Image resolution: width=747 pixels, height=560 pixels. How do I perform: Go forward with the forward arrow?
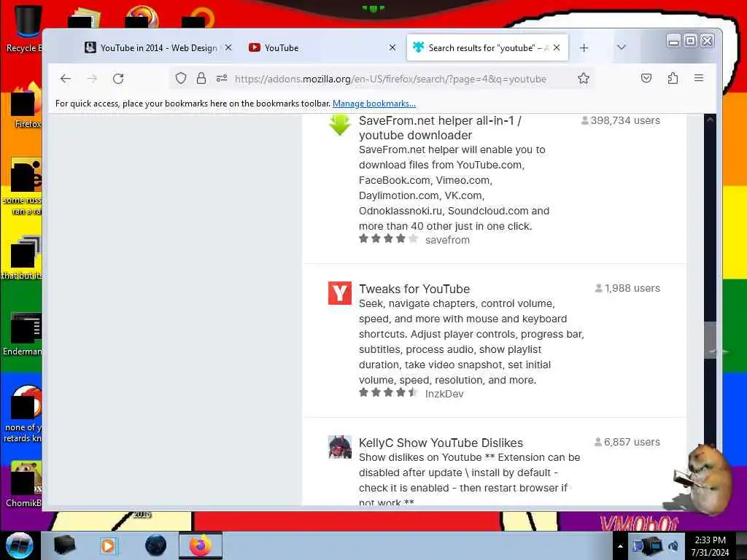(92, 79)
